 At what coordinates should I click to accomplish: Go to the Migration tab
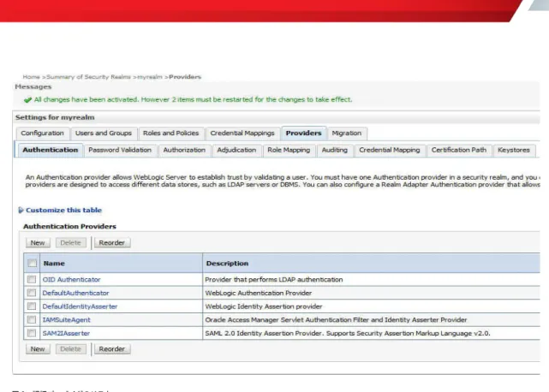(347, 133)
